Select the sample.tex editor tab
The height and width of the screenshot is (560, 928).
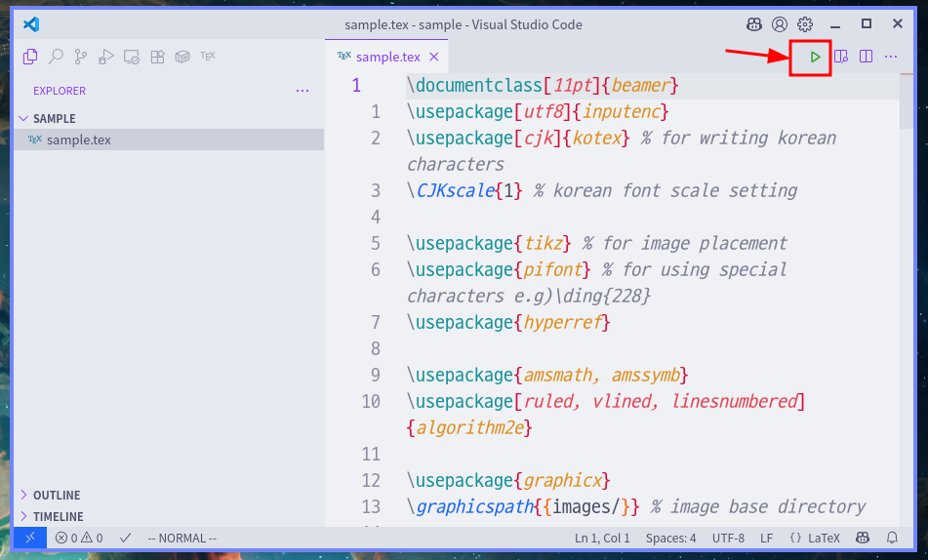387,58
